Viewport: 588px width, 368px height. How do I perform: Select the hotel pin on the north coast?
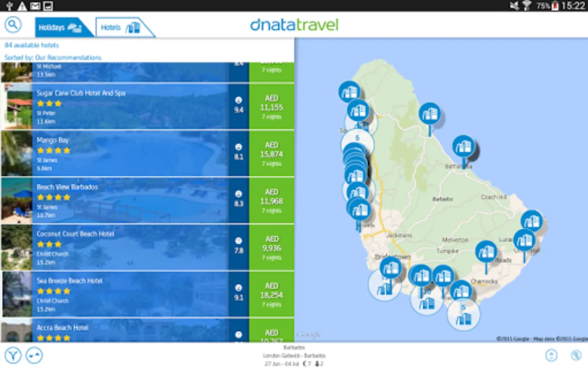pos(430,114)
